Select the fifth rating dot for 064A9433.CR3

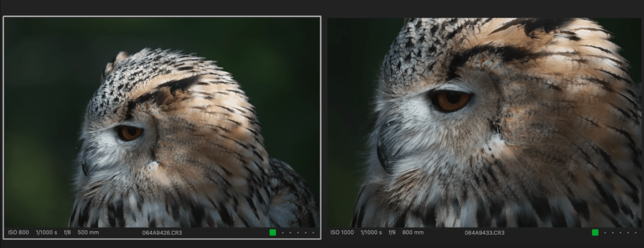pos(636,233)
